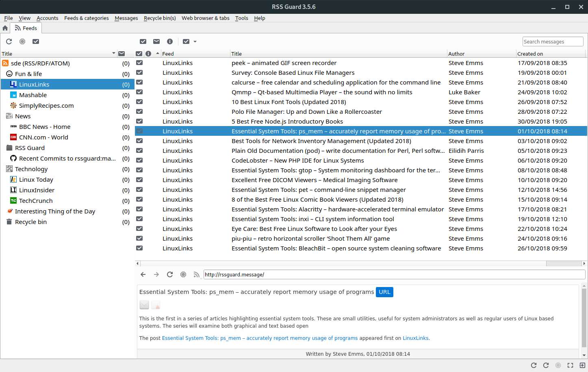588x372 pixels.
Task: Click the first status bar refresh icon
Action: pos(534,365)
